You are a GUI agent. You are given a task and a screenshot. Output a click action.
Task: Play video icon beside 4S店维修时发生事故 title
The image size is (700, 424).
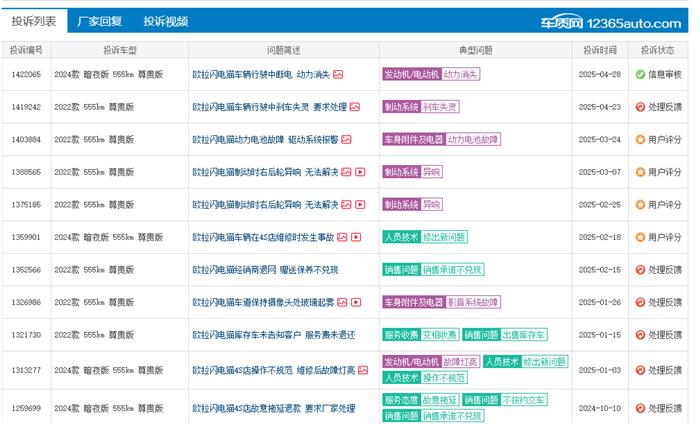[356, 237]
